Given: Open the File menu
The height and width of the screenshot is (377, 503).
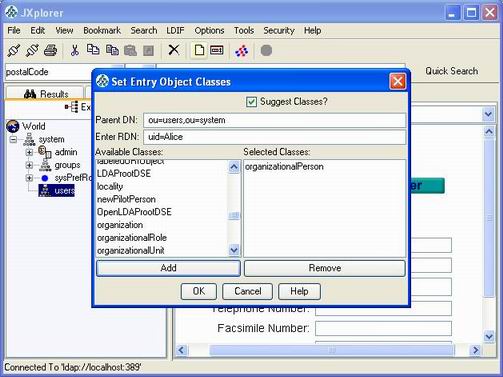Looking at the screenshot, I should tap(14, 30).
